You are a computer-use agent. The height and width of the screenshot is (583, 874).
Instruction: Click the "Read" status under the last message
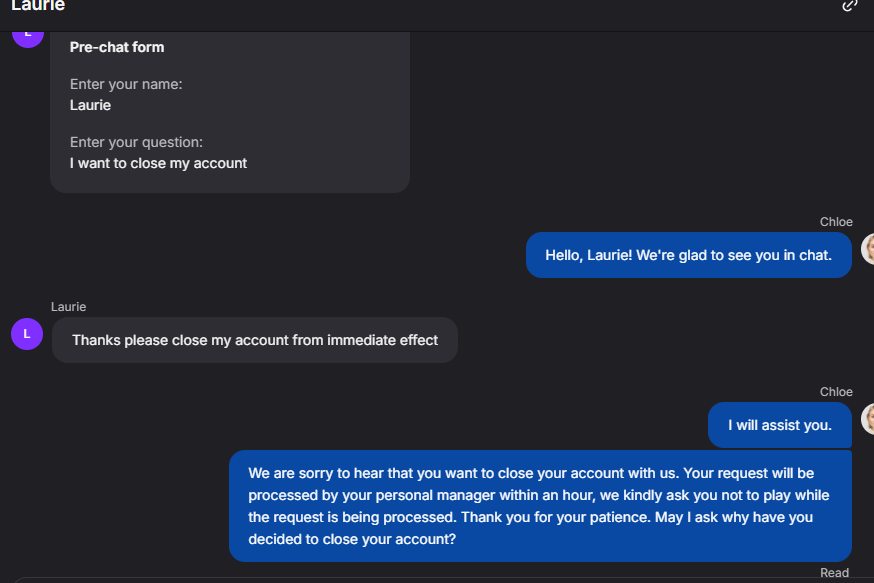[x=834, y=573]
